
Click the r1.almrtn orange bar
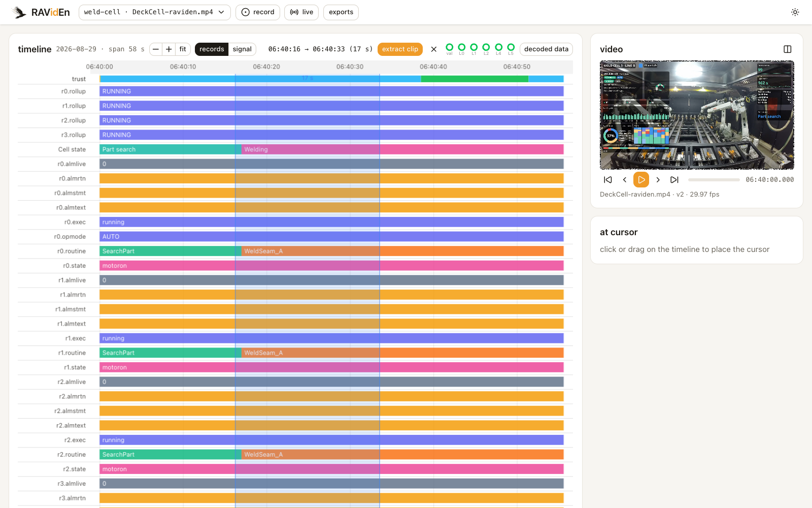[332, 295]
